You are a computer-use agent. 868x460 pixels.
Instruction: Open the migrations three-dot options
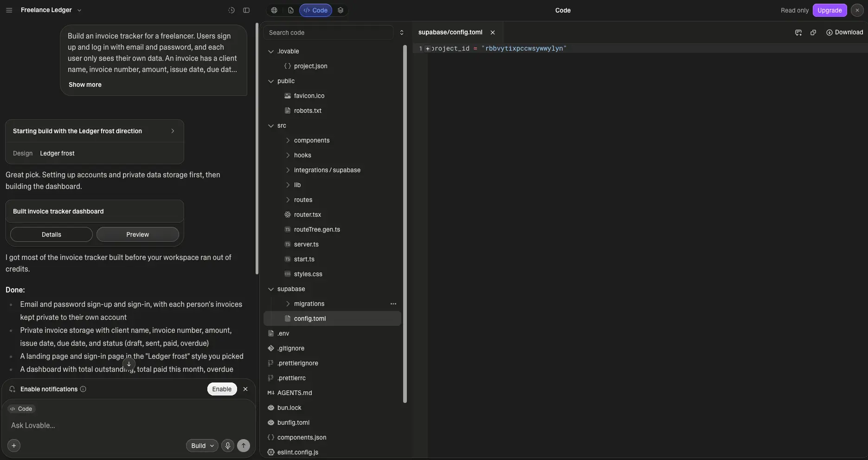(x=393, y=304)
